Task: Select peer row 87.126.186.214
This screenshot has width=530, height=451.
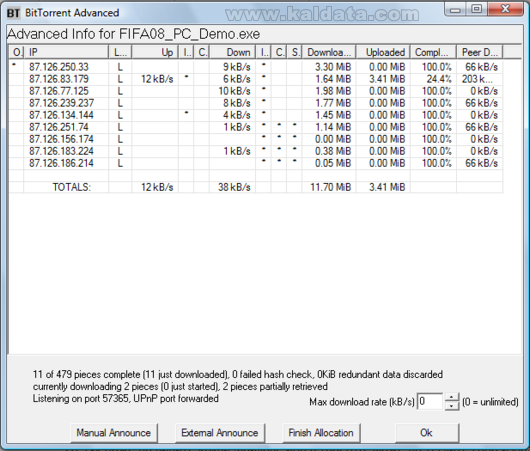Action: pos(256,163)
